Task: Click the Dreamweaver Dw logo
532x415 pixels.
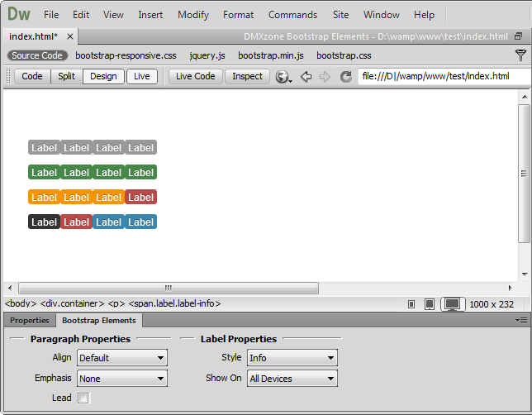Action: click(x=19, y=14)
